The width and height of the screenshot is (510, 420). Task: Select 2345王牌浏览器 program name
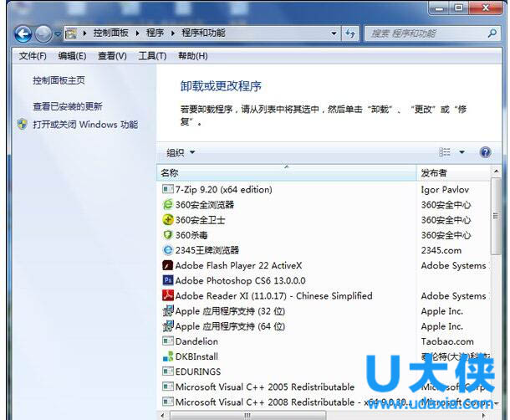click(207, 250)
